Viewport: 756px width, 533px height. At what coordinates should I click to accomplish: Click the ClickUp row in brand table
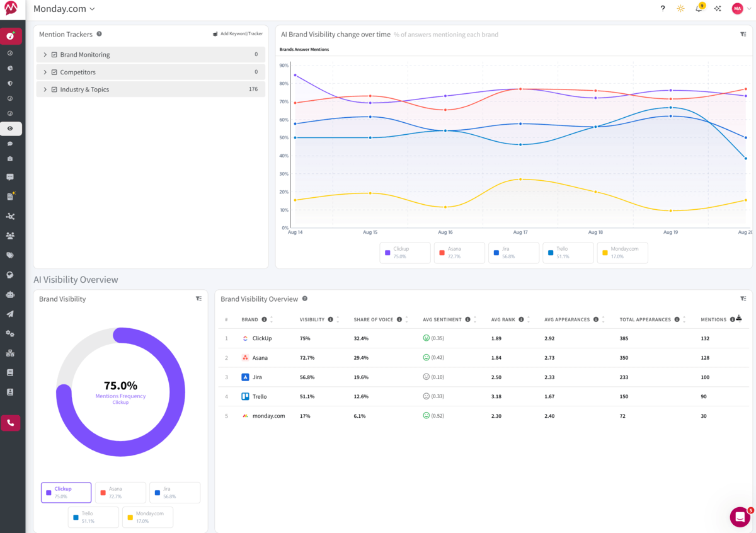pos(484,338)
